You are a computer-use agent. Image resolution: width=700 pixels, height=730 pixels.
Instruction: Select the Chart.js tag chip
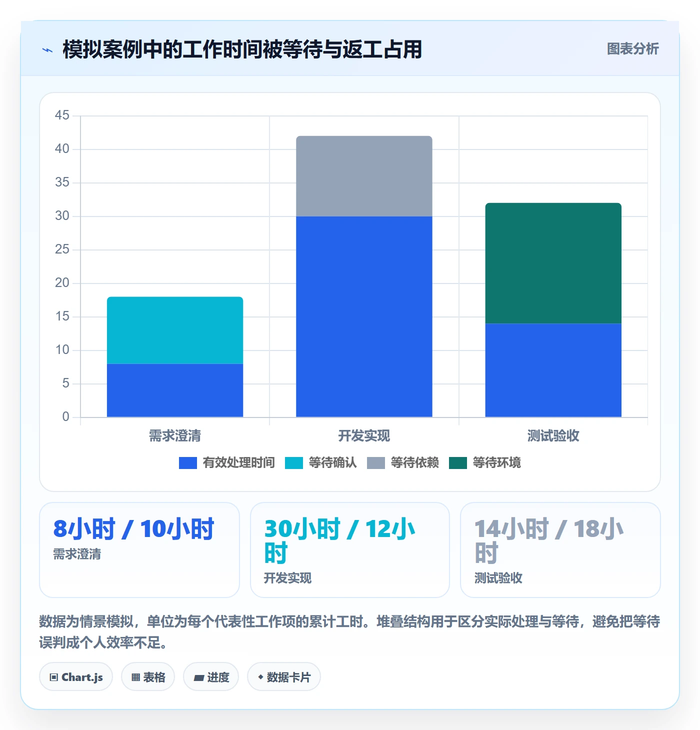(x=76, y=677)
